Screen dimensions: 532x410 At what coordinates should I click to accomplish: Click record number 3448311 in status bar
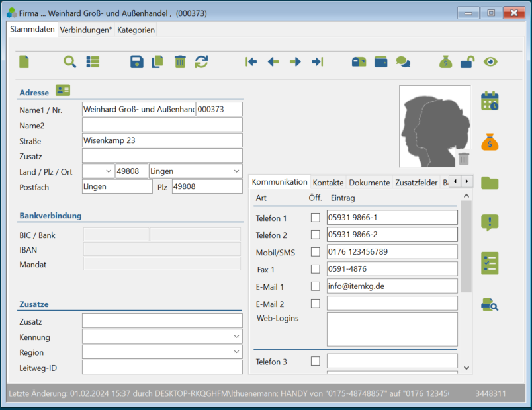(490, 393)
